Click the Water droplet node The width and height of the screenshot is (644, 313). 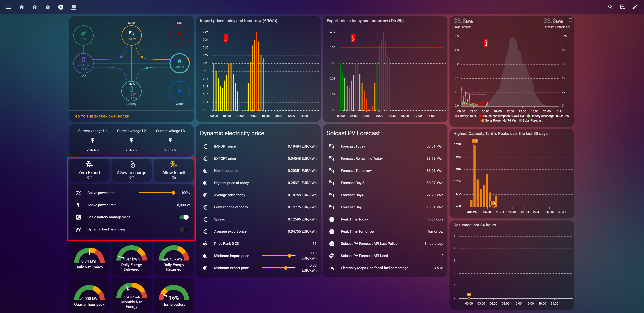coord(179,91)
